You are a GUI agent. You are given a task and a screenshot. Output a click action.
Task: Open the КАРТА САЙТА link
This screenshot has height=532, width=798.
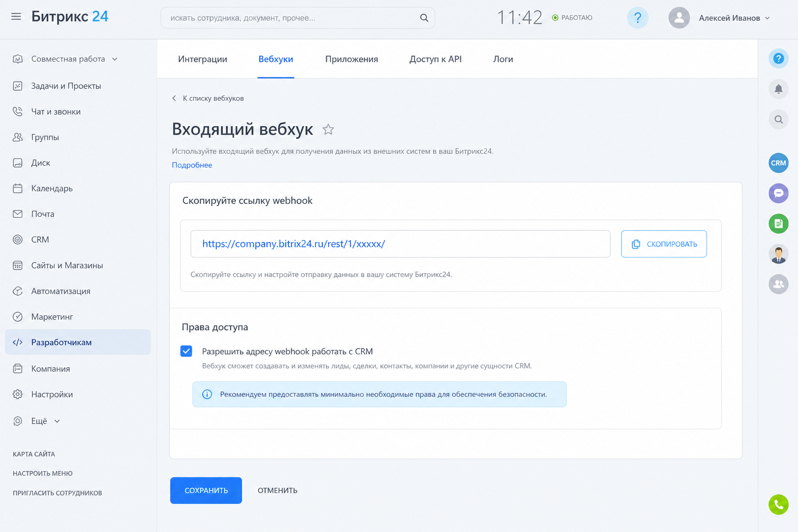pyautogui.click(x=34, y=454)
